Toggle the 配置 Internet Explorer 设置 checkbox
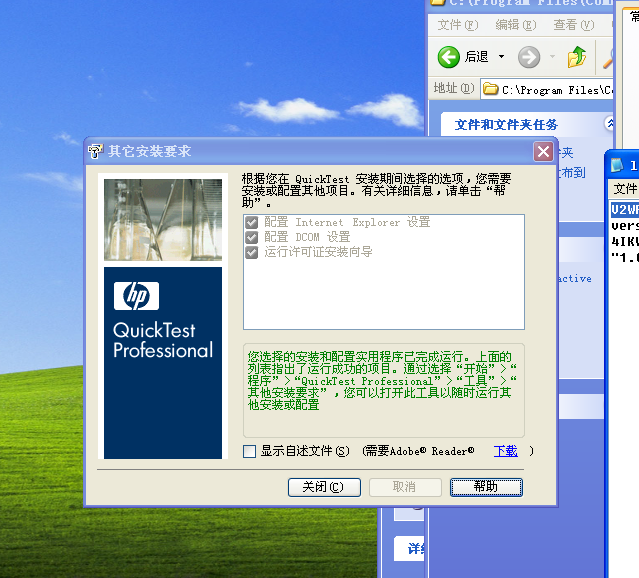 [251, 223]
